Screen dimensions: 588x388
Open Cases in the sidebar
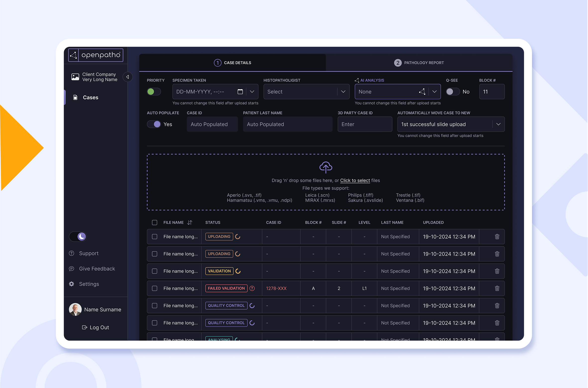[91, 97]
